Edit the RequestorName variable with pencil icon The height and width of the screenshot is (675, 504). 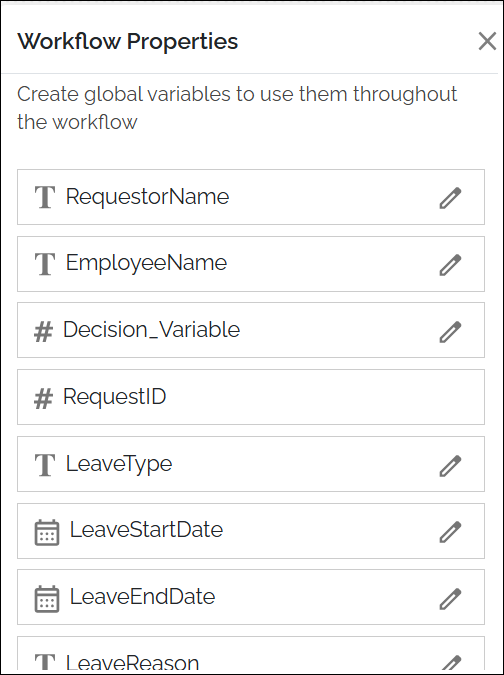(450, 198)
